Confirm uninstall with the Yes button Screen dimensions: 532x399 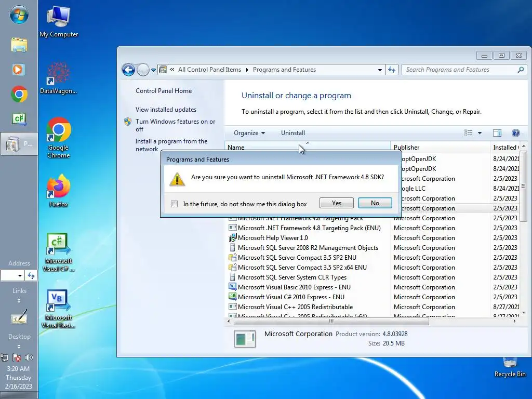336,203
